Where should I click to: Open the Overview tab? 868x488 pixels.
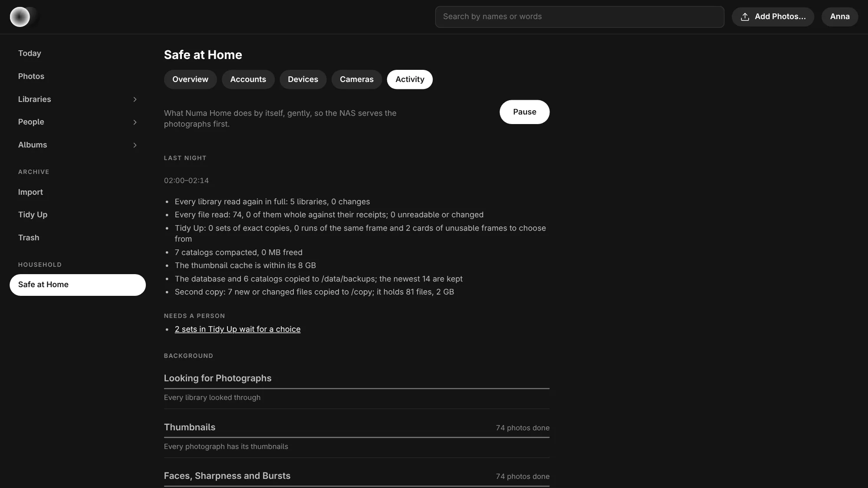(x=190, y=79)
